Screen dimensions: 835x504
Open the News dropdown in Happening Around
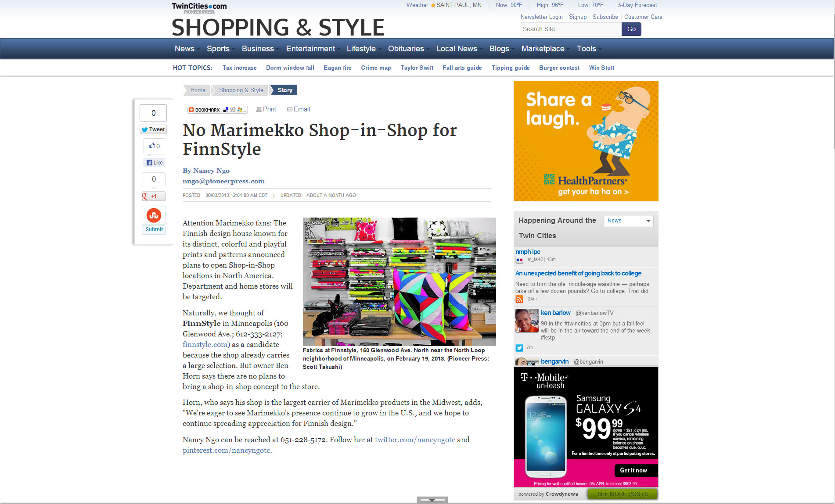(628, 221)
